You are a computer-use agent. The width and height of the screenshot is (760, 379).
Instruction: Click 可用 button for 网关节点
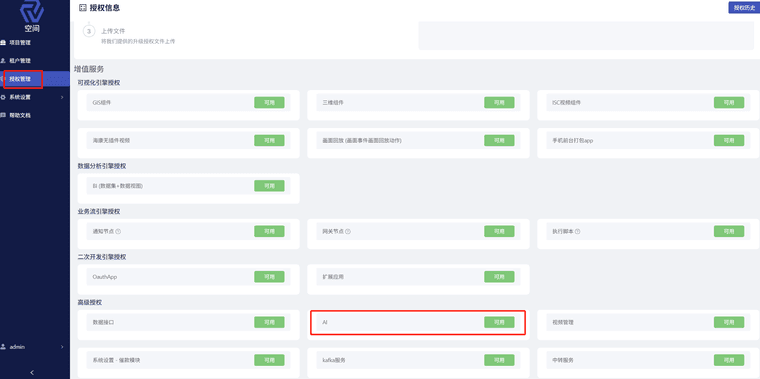pyautogui.click(x=499, y=231)
